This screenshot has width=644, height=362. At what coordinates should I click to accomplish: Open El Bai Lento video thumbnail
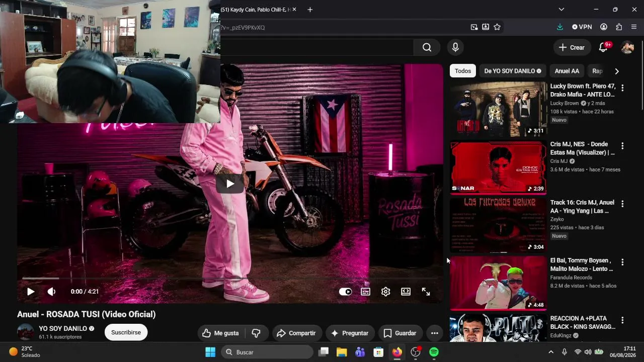[x=498, y=284]
